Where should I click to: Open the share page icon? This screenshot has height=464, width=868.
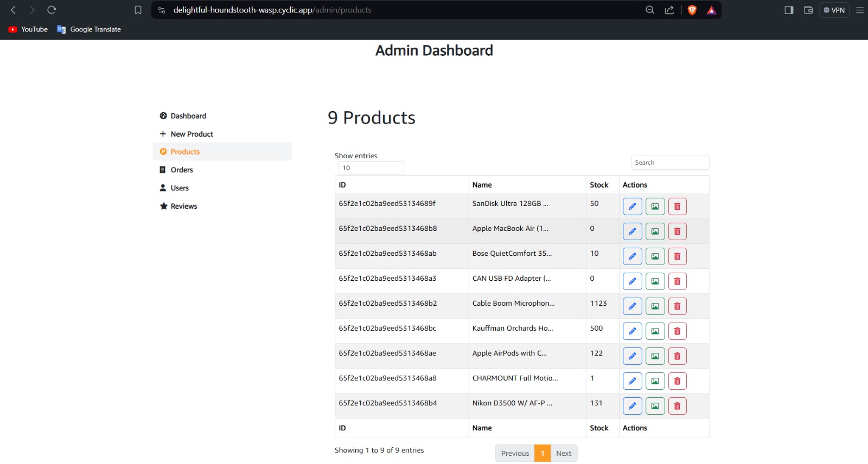tap(669, 10)
